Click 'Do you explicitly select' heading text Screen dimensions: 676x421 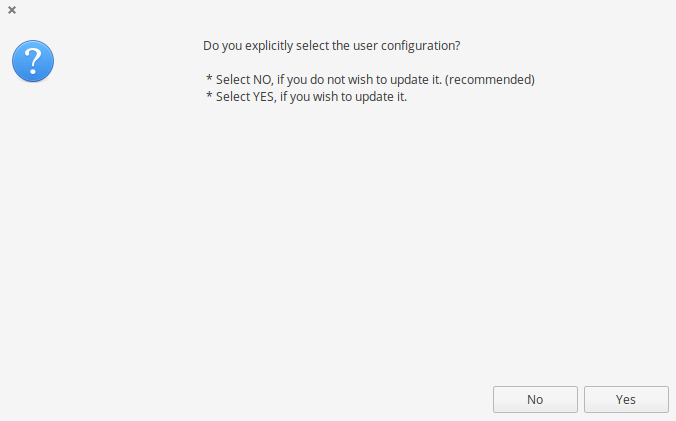(x=266, y=46)
